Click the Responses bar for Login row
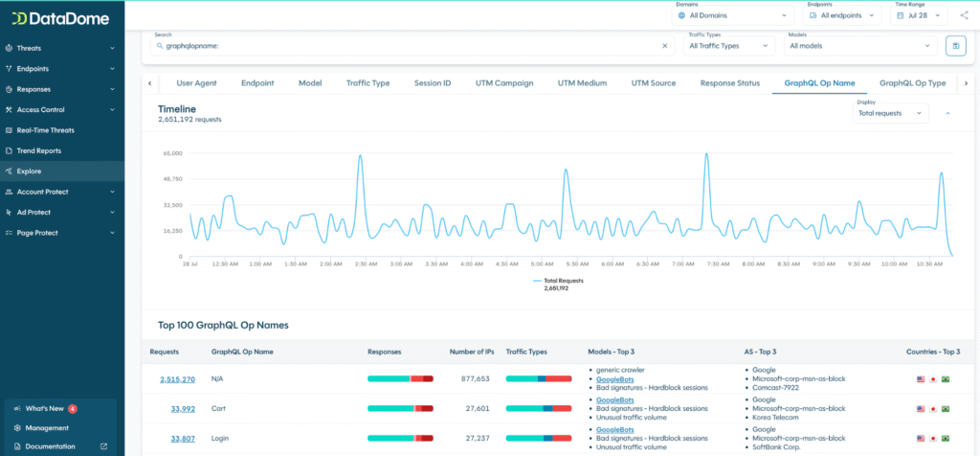The width and height of the screenshot is (980, 456). point(401,439)
